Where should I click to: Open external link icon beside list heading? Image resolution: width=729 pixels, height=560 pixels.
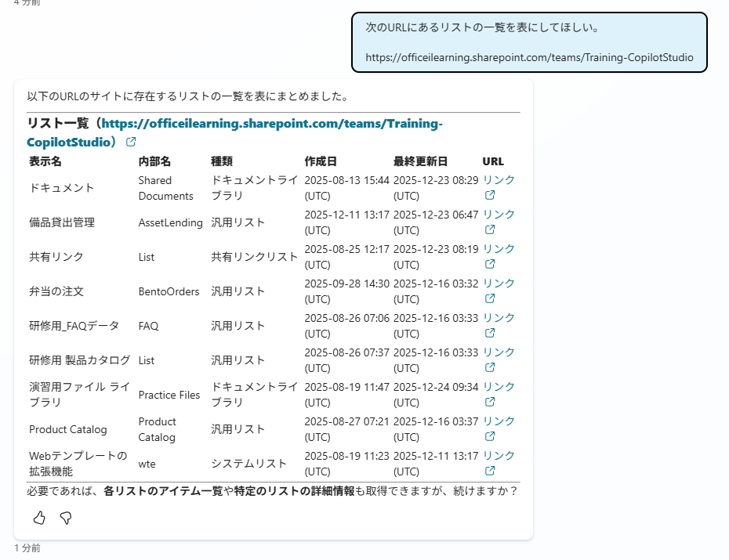131,142
